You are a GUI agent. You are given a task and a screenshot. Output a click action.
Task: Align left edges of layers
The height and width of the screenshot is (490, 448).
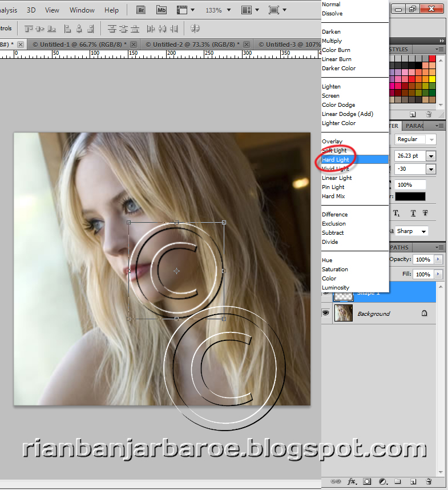pos(67,29)
